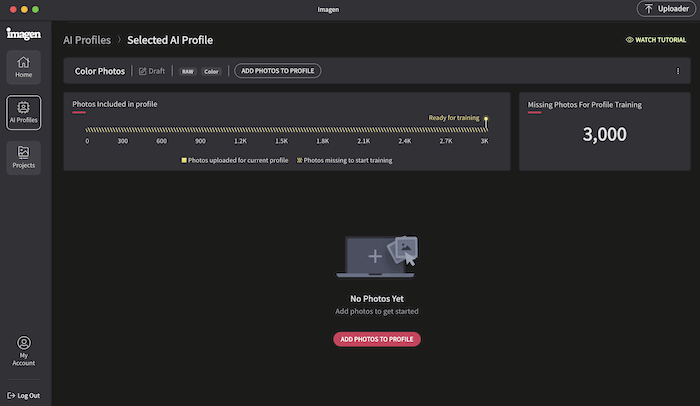The height and width of the screenshot is (406, 700).
Task: Click the Imagen logo
Action: [24, 34]
